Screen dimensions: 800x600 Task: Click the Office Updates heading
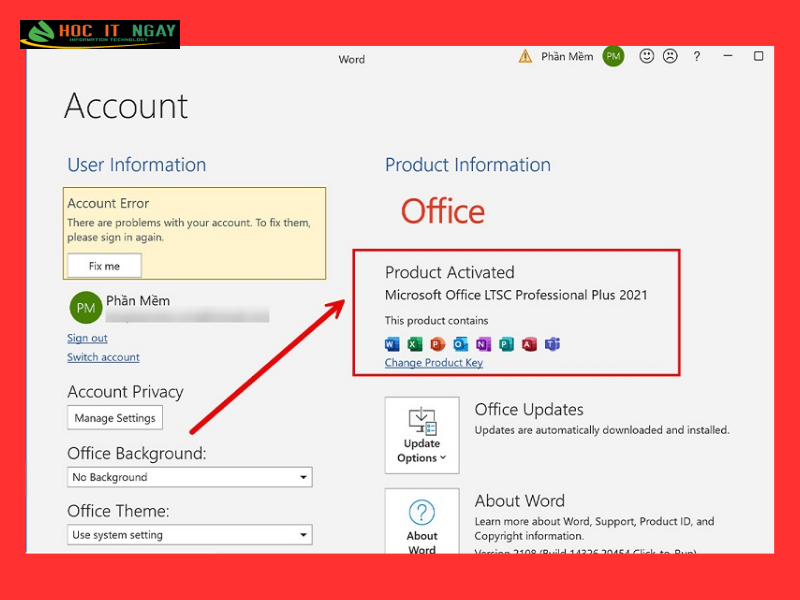[x=529, y=409]
